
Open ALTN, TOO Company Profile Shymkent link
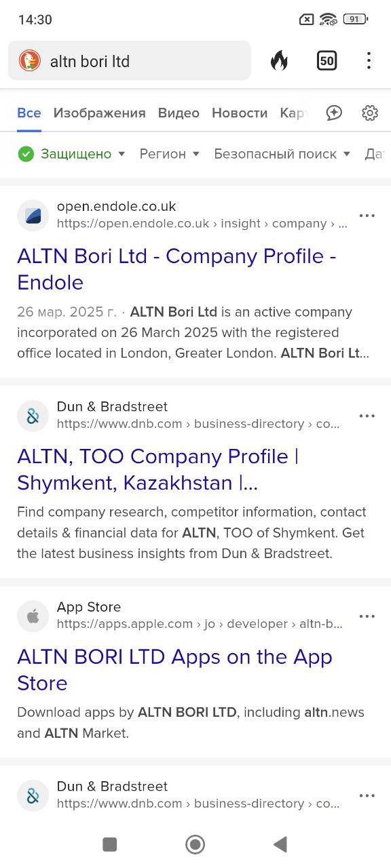point(157,469)
